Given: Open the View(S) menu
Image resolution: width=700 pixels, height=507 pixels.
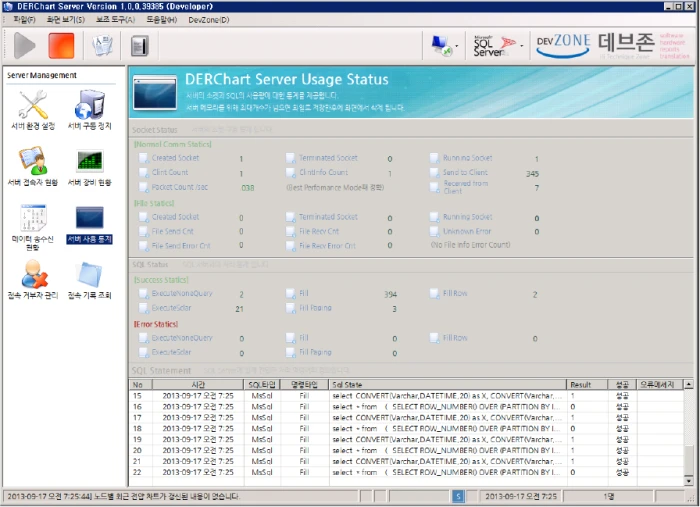Looking at the screenshot, I should [x=66, y=20].
